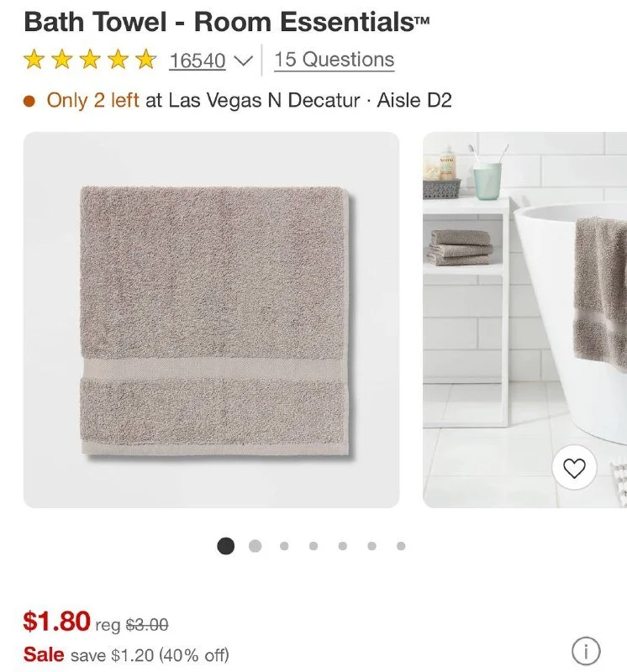The image size is (627, 672).
Task: Click the first rating star
Action: pyautogui.click(x=34, y=59)
